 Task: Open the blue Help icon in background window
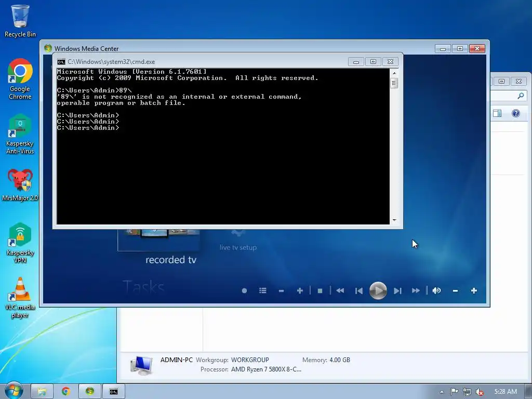516,113
